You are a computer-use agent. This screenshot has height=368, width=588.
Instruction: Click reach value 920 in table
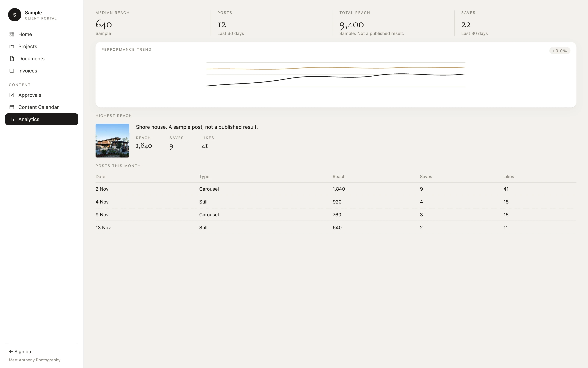[x=337, y=202]
